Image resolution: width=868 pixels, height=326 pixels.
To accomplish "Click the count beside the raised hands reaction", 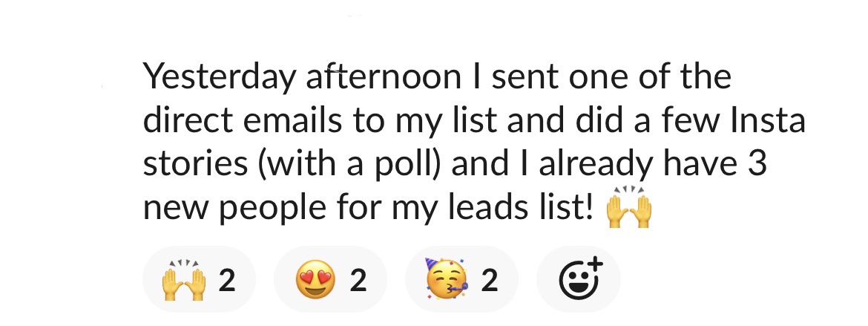I will pyautogui.click(x=227, y=281).
